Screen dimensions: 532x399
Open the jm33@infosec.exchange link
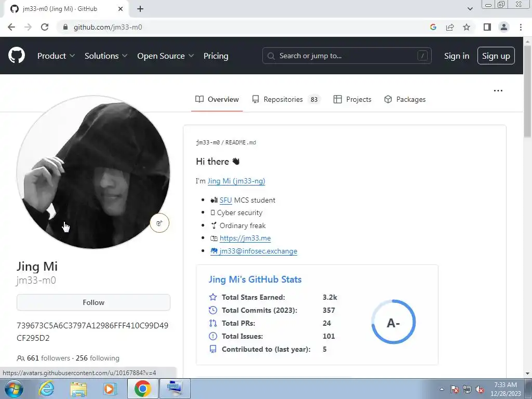(x=254, y=251)
